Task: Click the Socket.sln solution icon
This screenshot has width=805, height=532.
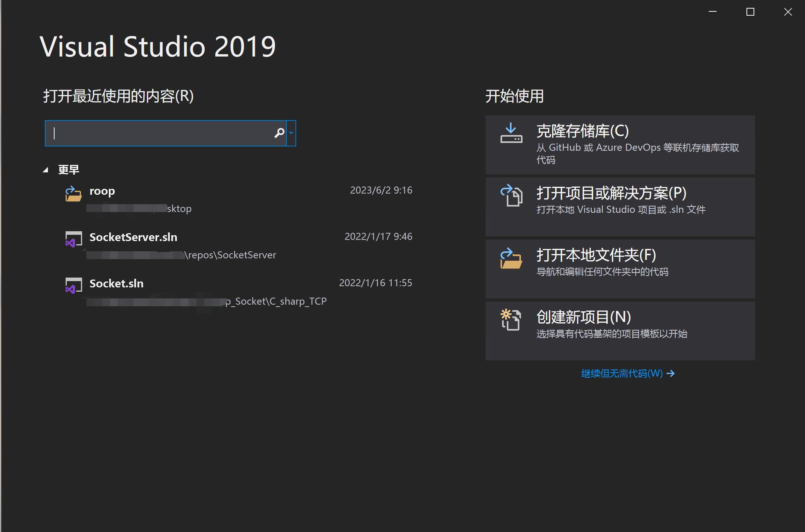Action: [73, 285]
